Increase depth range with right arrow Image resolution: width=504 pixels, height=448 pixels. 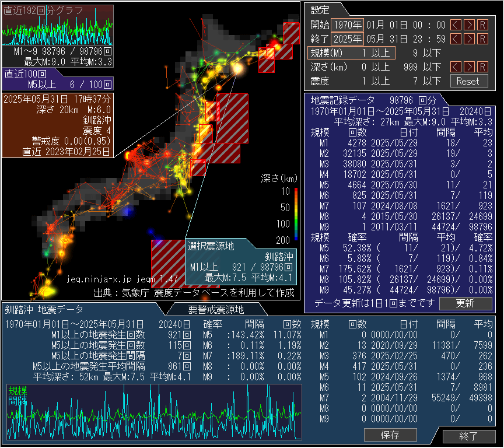pyautogui.click(x=469, y=67)
